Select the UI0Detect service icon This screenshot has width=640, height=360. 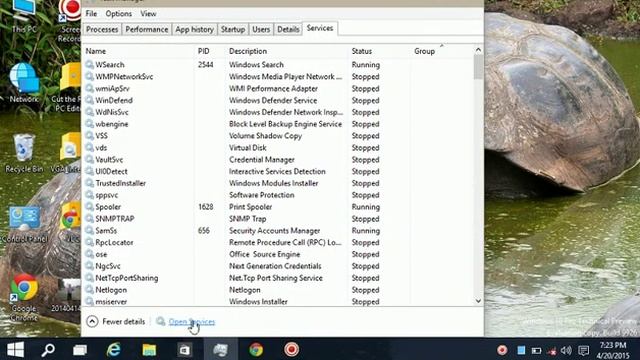89,171
